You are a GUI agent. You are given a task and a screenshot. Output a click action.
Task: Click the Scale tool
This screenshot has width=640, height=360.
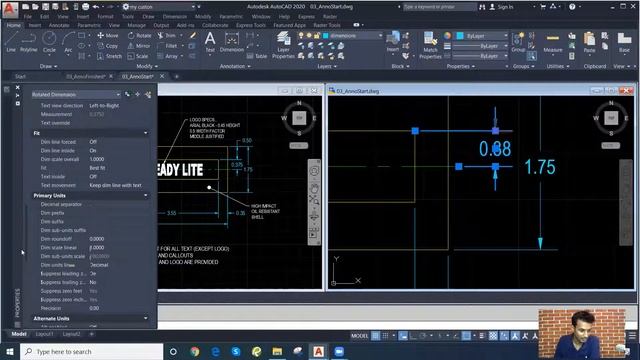coord(138,56)
